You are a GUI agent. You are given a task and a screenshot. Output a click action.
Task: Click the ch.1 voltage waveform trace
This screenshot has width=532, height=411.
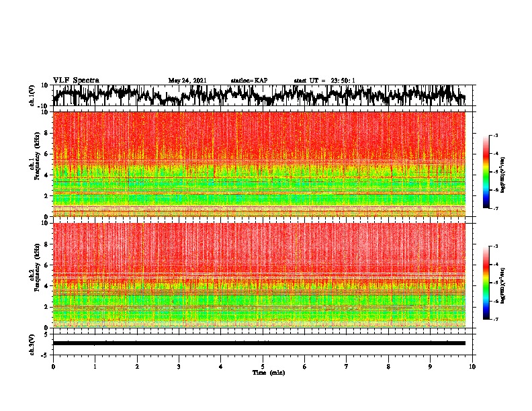pyautogui.click(x=259, y=95)
